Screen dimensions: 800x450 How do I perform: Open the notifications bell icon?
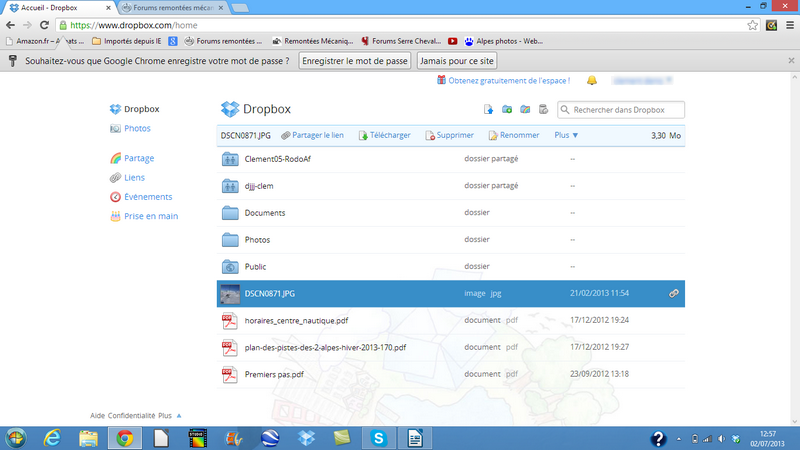click(x=592, y=80)
